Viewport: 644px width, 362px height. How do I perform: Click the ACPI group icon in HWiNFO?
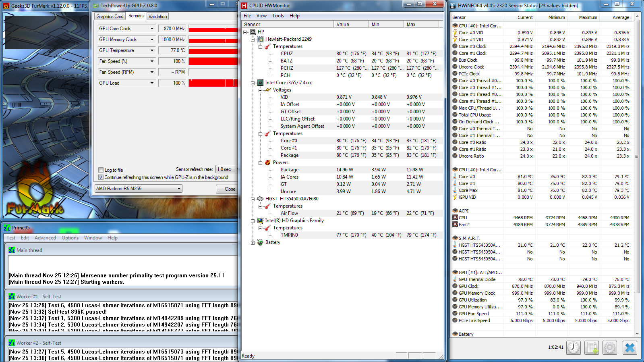coord(455,211)
